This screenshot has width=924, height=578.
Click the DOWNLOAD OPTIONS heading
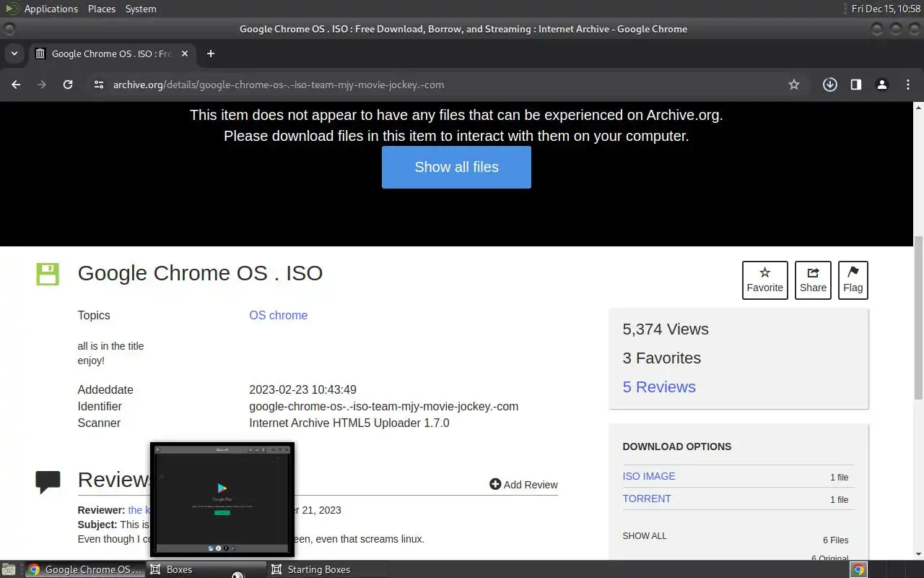coord(677,446)
